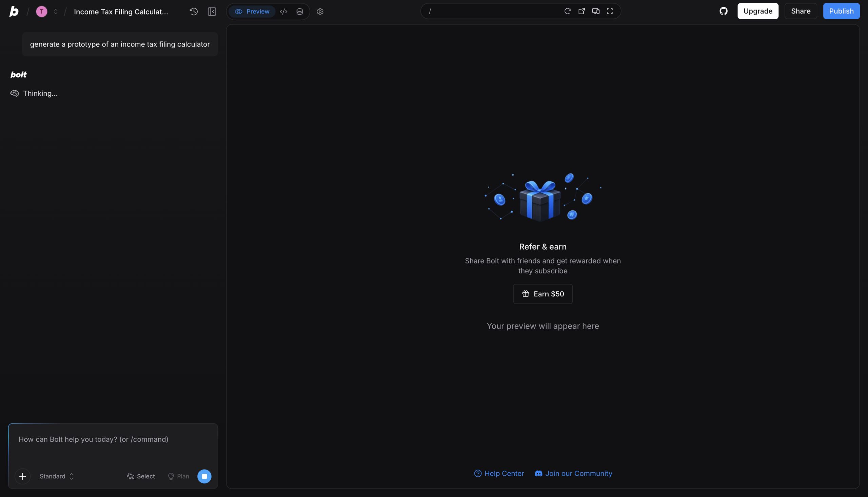Viewport: 868px width, 497px height.
Task: Open the Standard model dropdown
Action: [x=57, y=477]
